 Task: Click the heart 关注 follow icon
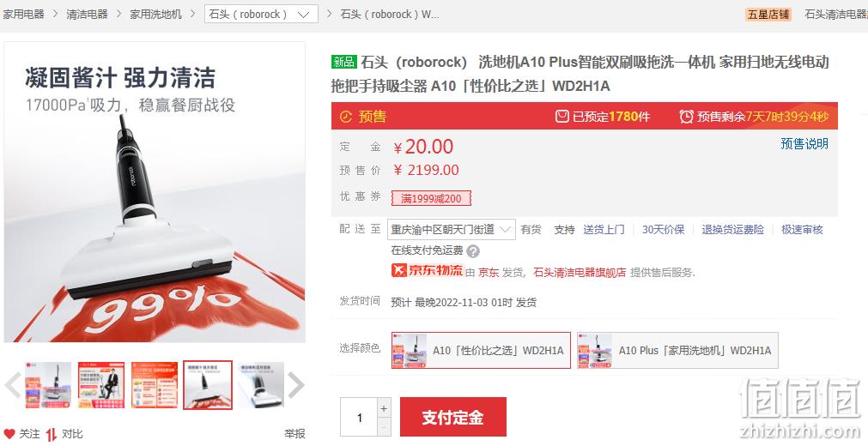pos(9,434)
